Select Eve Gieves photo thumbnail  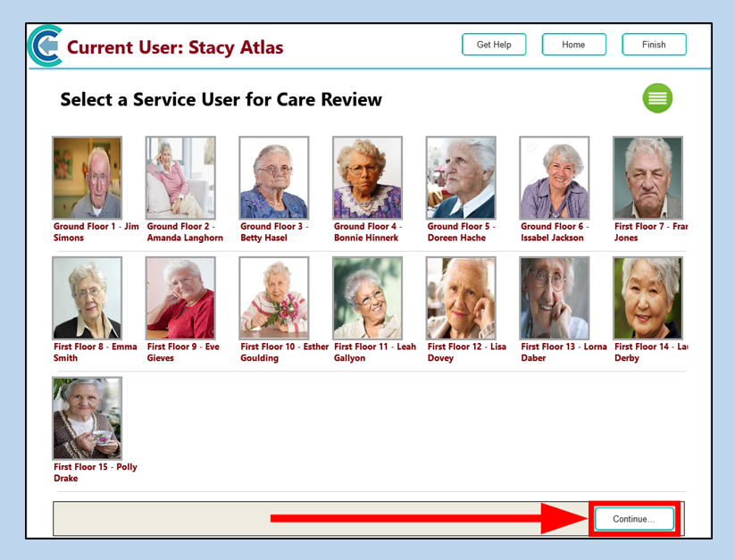pyautogui.click(x=180, y=298)
